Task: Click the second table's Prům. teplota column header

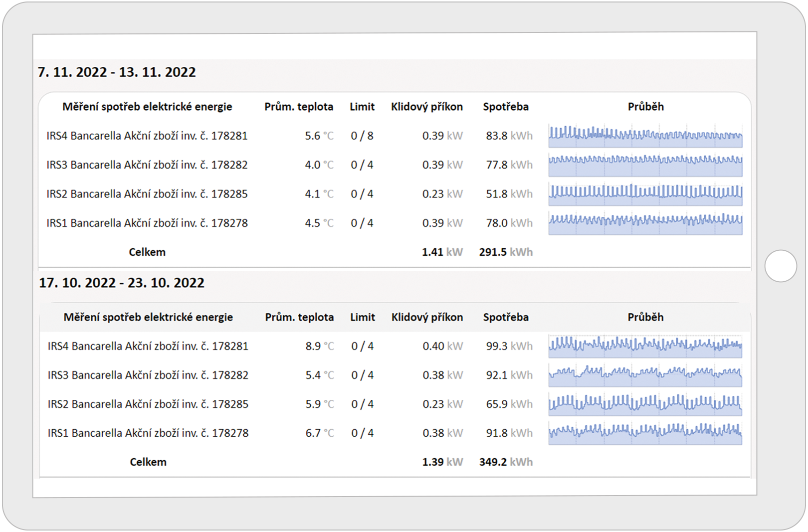Action: coord(299,317)
